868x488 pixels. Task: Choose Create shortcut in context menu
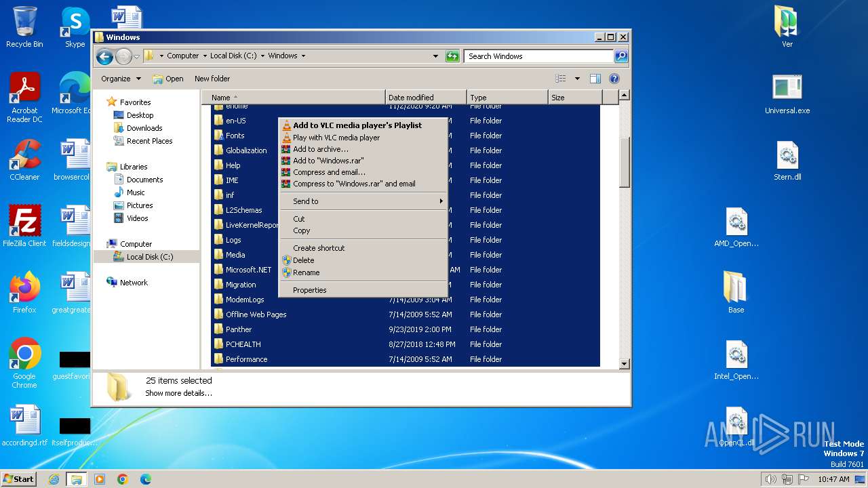pos(363,248)
